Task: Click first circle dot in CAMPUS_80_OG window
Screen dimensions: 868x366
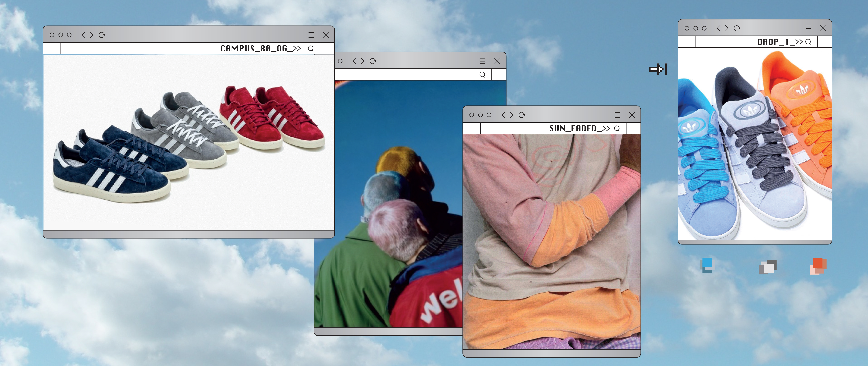Action: (x=52, y=35)
